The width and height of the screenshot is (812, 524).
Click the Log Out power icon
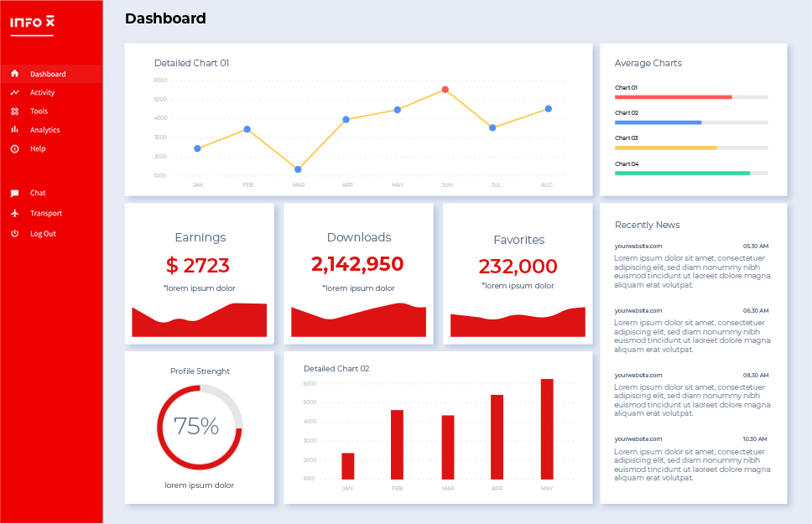point(14,234)
